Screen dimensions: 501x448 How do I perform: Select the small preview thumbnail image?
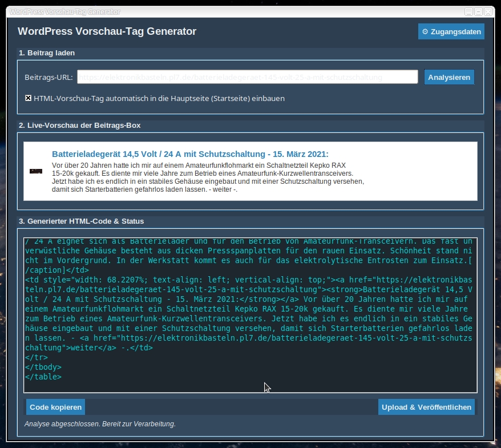36,171
